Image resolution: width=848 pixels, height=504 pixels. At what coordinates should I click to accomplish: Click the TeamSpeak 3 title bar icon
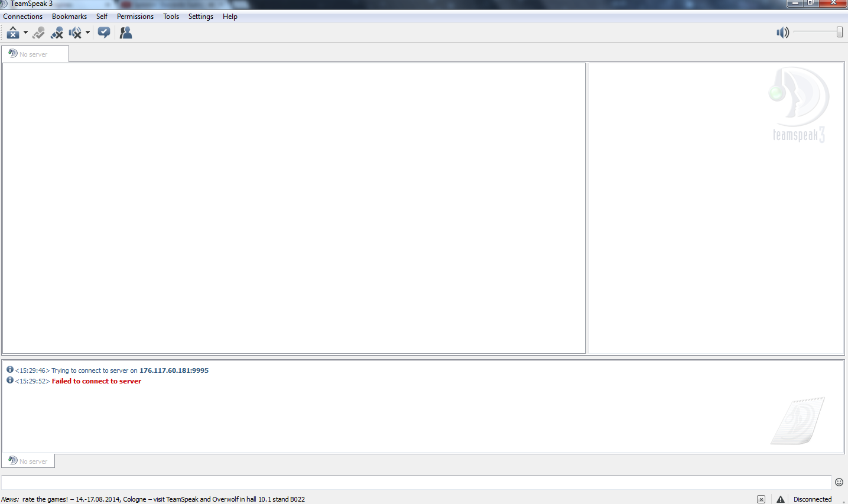point(4,4)
